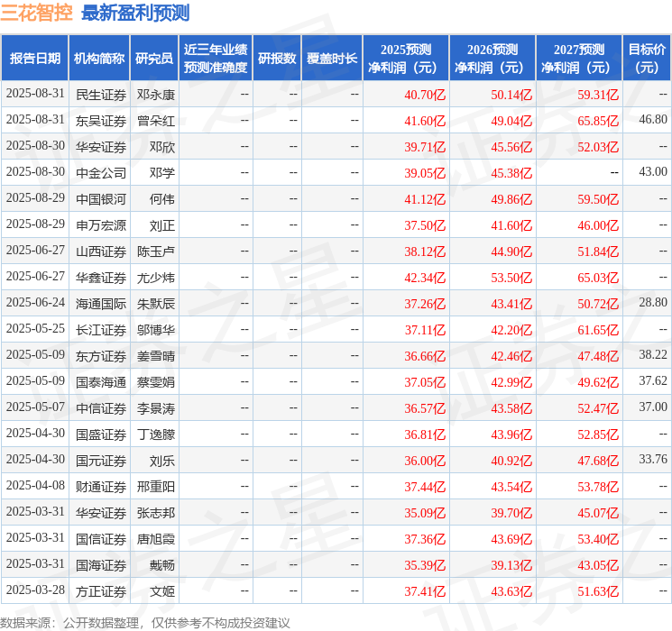Click the date 2025-04-08
672x631 pixels.
pyautogui.click(x=35, y=485)
